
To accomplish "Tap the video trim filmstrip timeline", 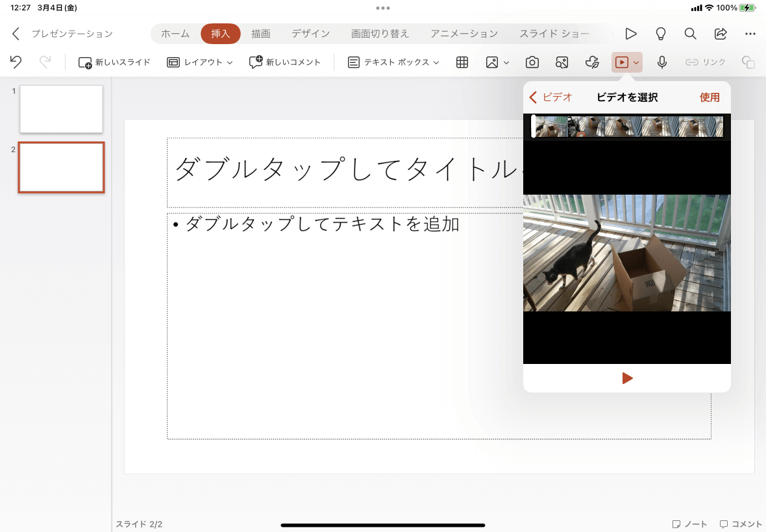I will coord(627,127).
